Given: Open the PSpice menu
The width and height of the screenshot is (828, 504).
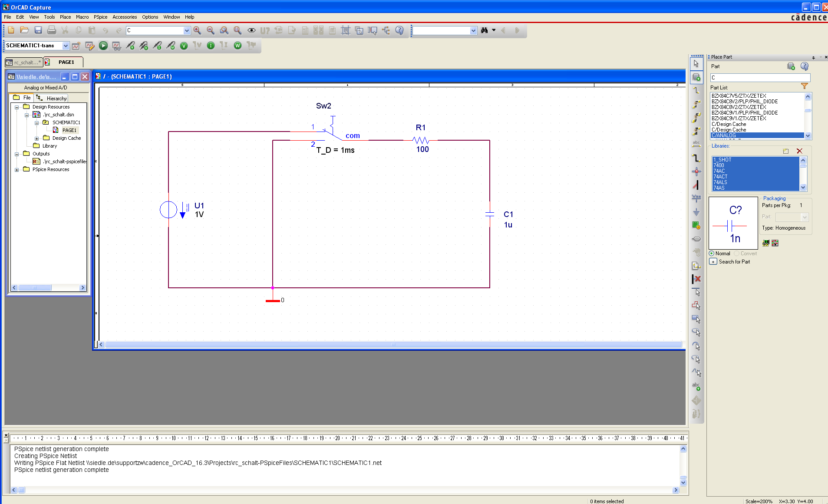Looking at the screenshot, I should [x=100, y=17].
